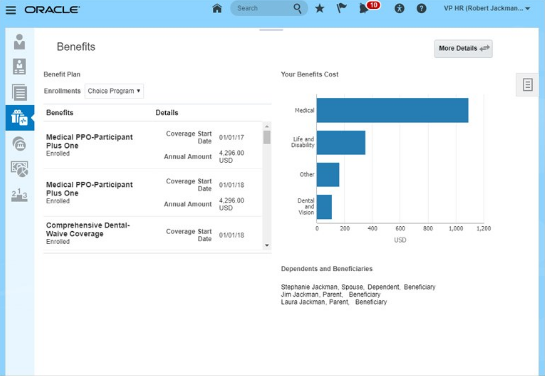Go to the Home page icon

pyautogui.click(x=217, y=8)
